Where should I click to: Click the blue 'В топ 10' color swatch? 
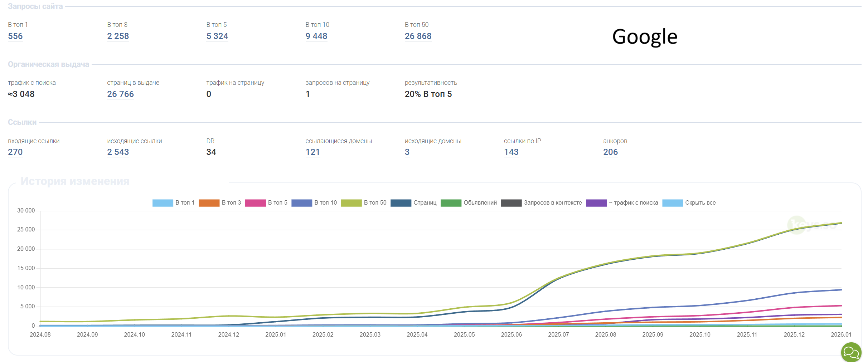pos(302,203)
